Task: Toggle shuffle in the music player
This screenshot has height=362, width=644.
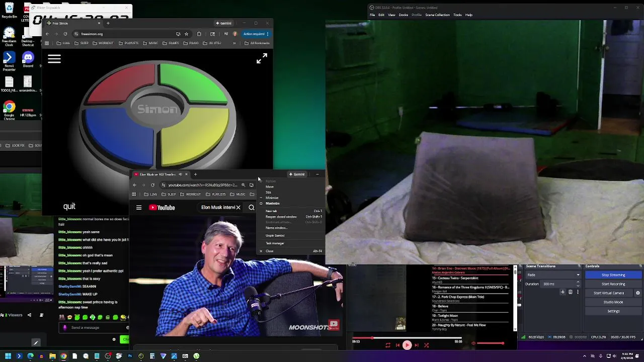Action: pos(426,345)
